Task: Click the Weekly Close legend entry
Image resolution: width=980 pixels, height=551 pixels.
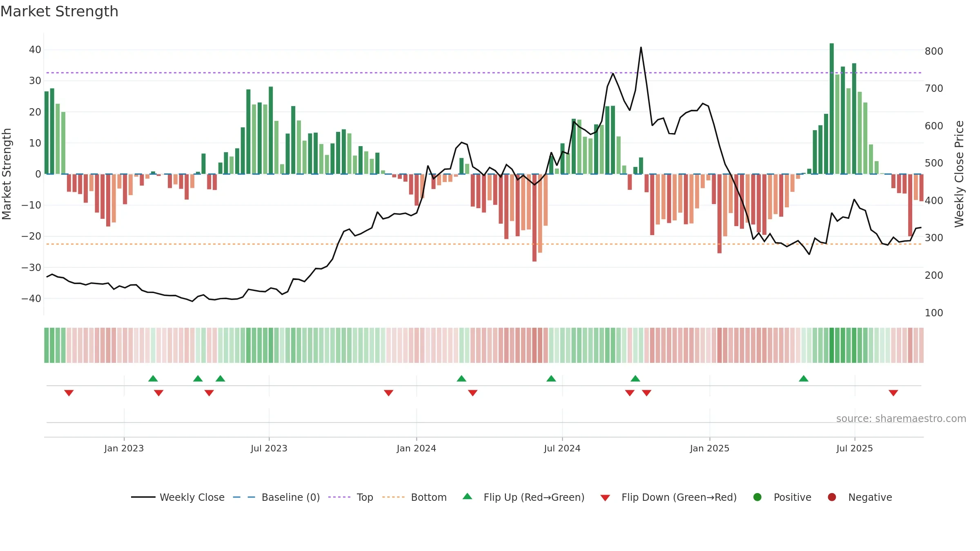Action: coord(178,497)
